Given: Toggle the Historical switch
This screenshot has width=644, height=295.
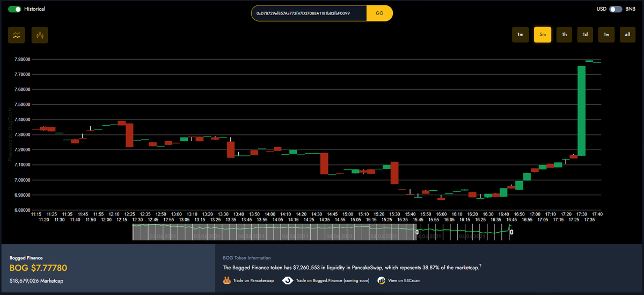Looking at the screenshot, I should 14,9.
